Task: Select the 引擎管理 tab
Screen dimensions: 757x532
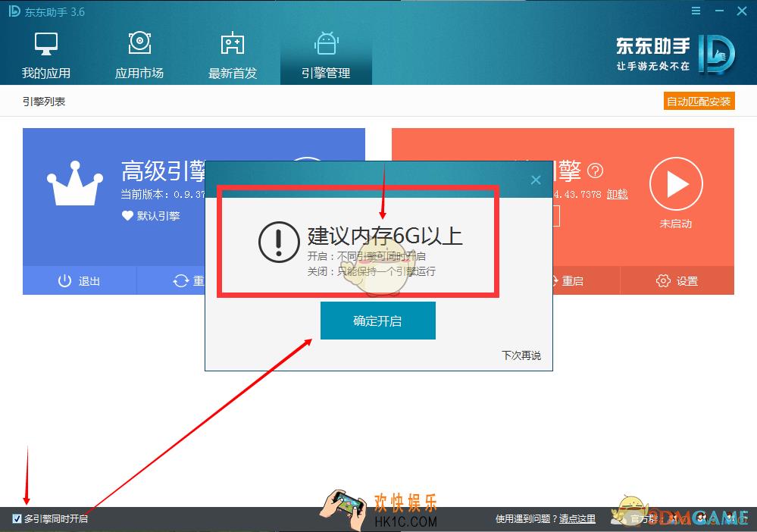Action: point(326,55)
